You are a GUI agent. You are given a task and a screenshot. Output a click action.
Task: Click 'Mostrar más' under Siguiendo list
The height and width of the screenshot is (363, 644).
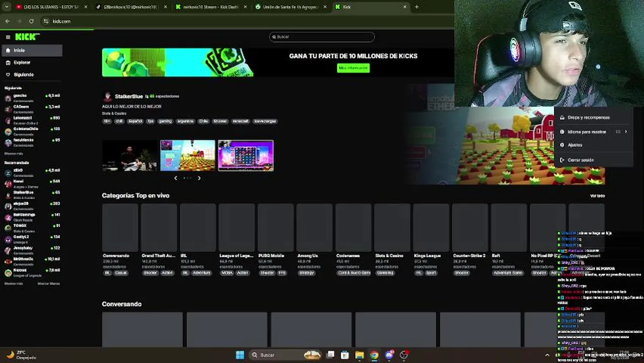click(14, 153)
